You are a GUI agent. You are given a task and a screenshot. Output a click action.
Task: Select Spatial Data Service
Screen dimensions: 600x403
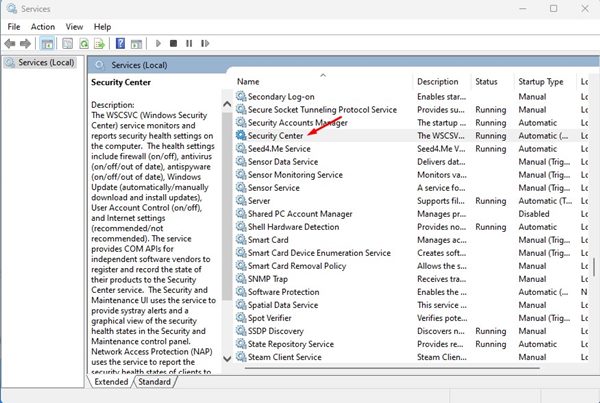pyautogui.click(x=283, y=305)
